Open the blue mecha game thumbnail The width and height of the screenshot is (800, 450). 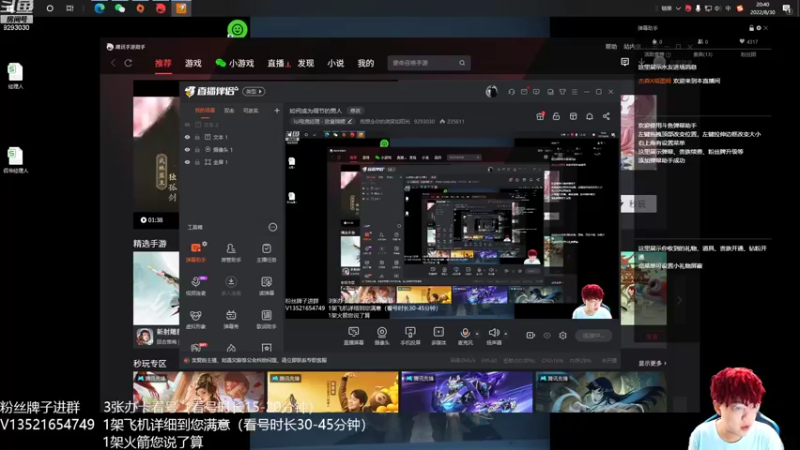(467, 392)
